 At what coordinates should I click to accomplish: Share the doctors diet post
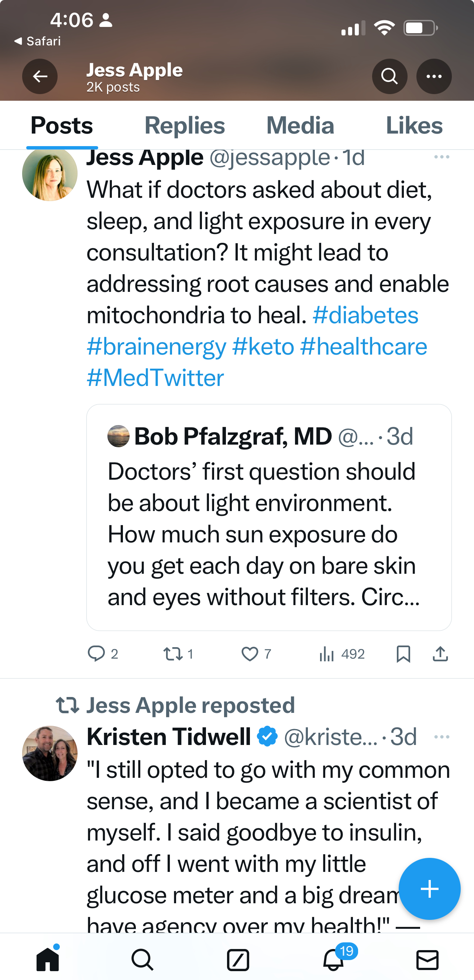[440, 654]
